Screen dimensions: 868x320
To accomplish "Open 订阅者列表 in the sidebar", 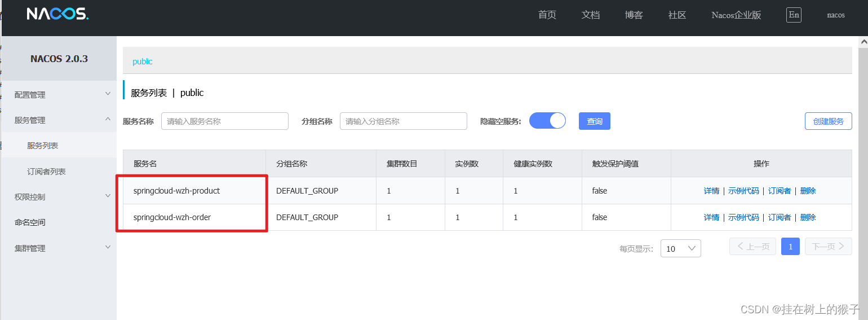I will pyautogui.click(x=46, y=172).
